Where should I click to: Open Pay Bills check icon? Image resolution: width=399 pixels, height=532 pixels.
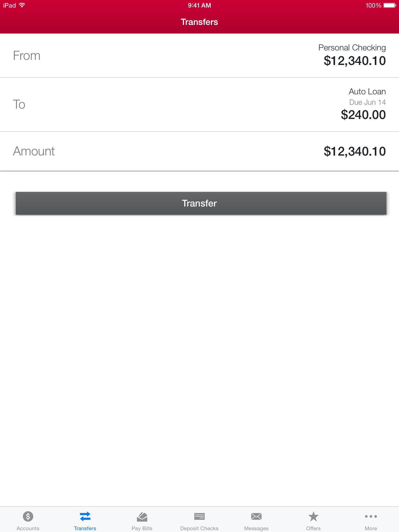coord(142,516)
